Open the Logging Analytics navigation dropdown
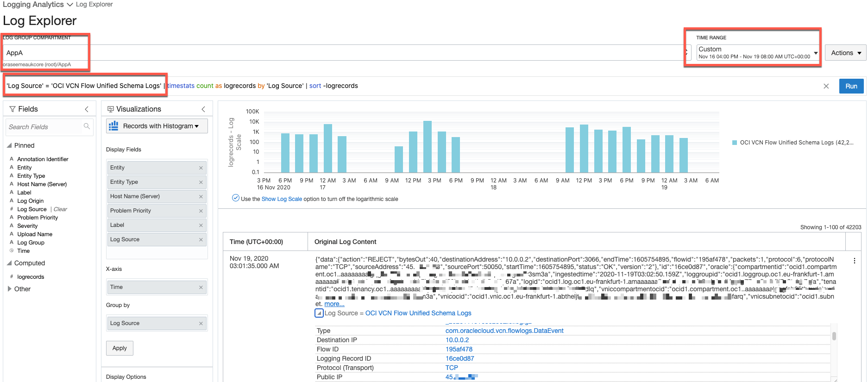Viewport: 868px width, 382px height. [x=38, y=5]
